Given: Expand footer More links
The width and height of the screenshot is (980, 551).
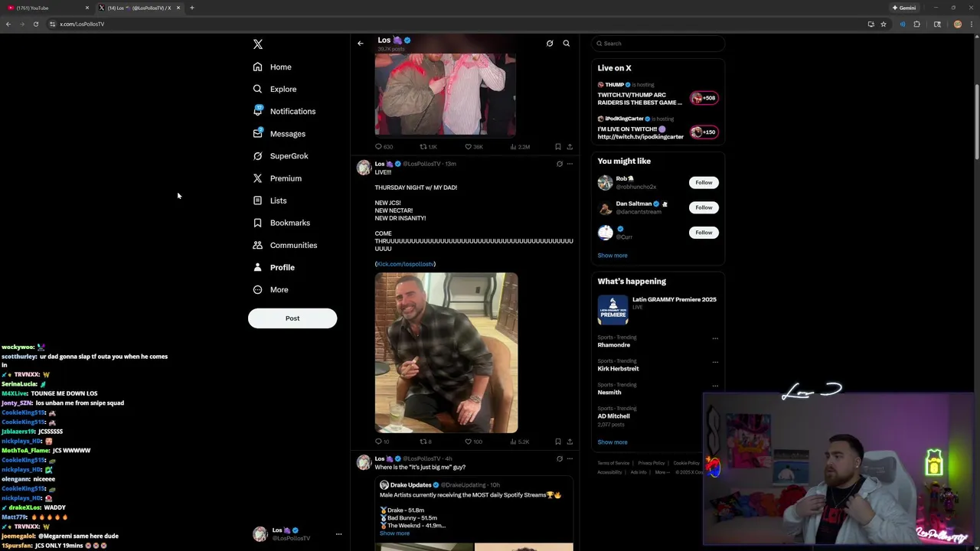Looking at the screenshot, I should tap(661, 472).
